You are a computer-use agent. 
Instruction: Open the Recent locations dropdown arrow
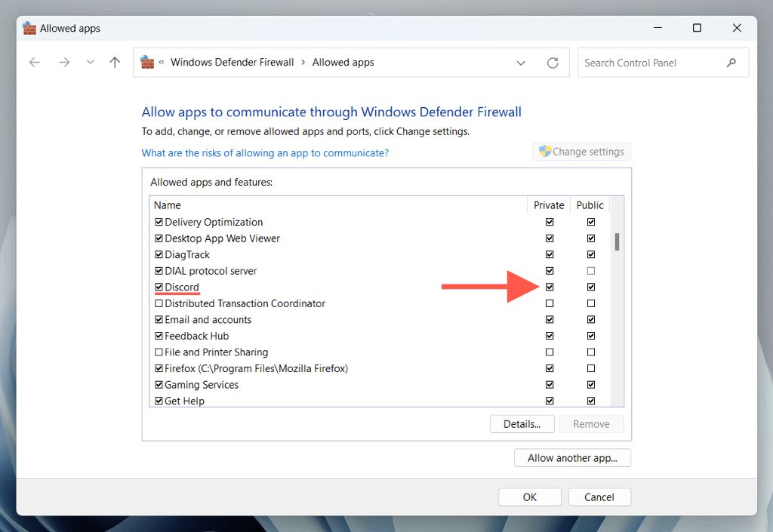(x=91, y=63)
